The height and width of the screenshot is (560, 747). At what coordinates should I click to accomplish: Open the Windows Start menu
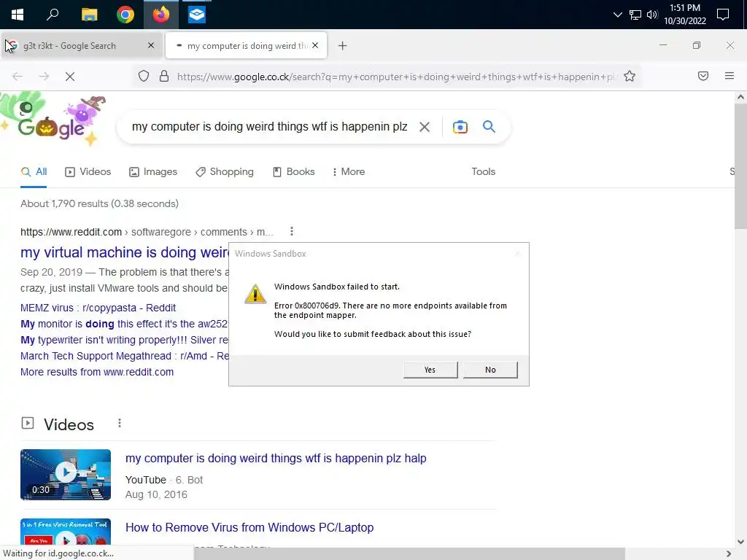(18, 15)
